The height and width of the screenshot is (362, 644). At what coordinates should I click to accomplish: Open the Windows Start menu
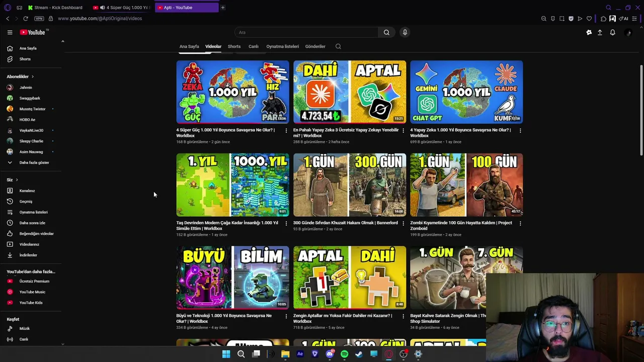pyautogui.click(x=226, y=354)
